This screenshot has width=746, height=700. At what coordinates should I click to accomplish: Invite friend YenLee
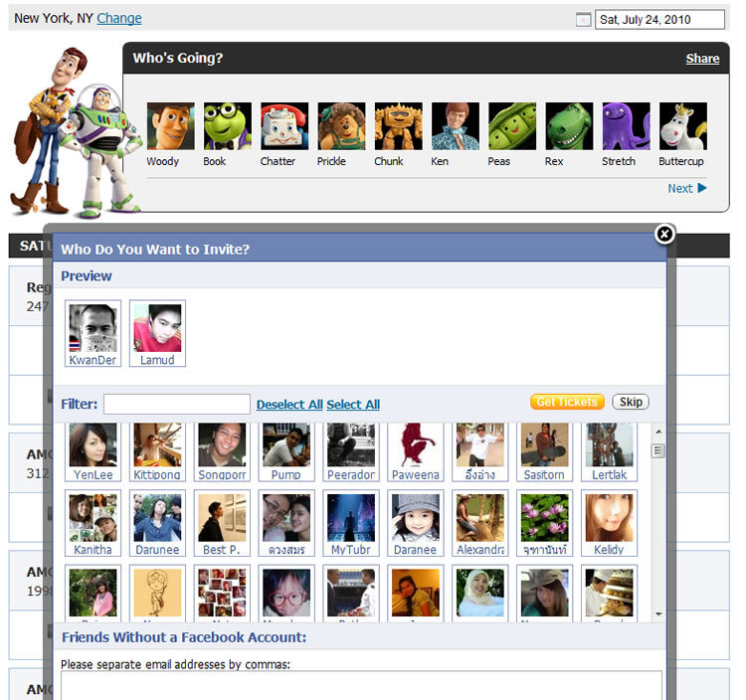tap(93, 451)
